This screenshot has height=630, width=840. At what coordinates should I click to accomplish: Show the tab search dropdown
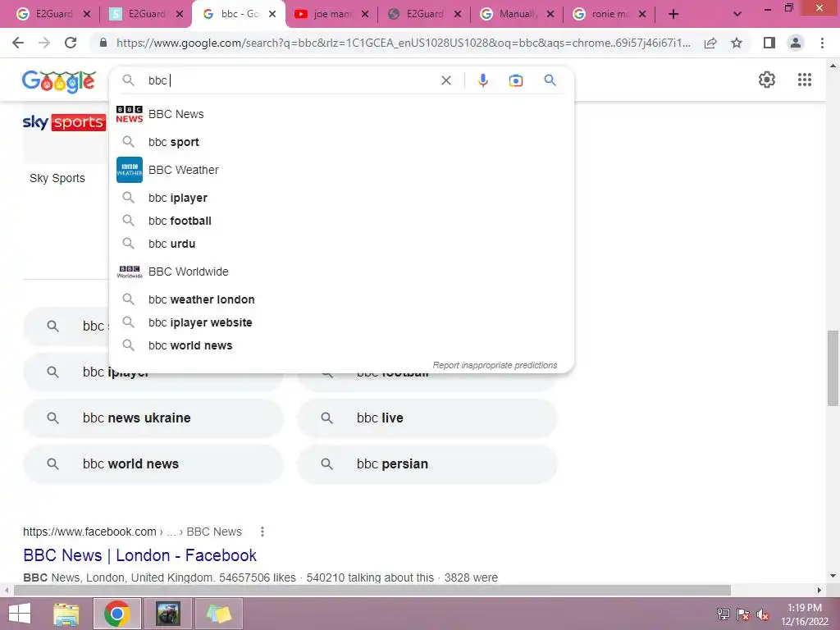[x=737, y=15]
